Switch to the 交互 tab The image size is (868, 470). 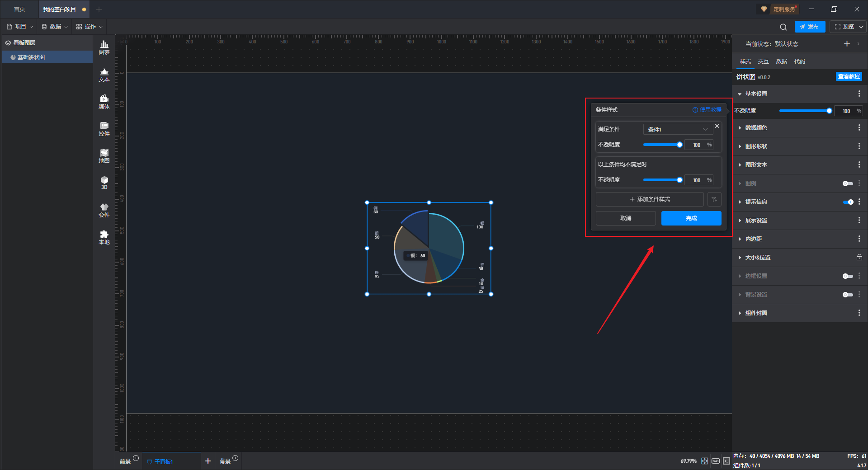pyautogui.click(x=763, y=61)
